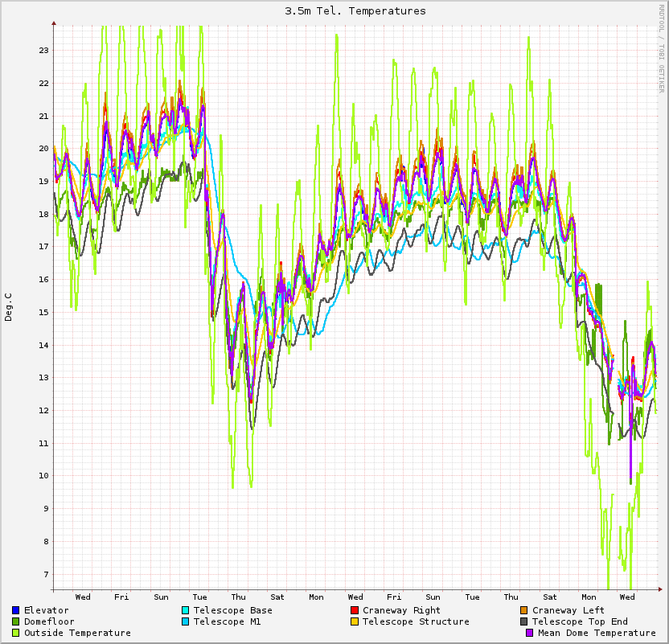Select the lime Outside Temperature legend swatch
The height and width of the screenshot is (644, 669).
[x=16, y=633]
